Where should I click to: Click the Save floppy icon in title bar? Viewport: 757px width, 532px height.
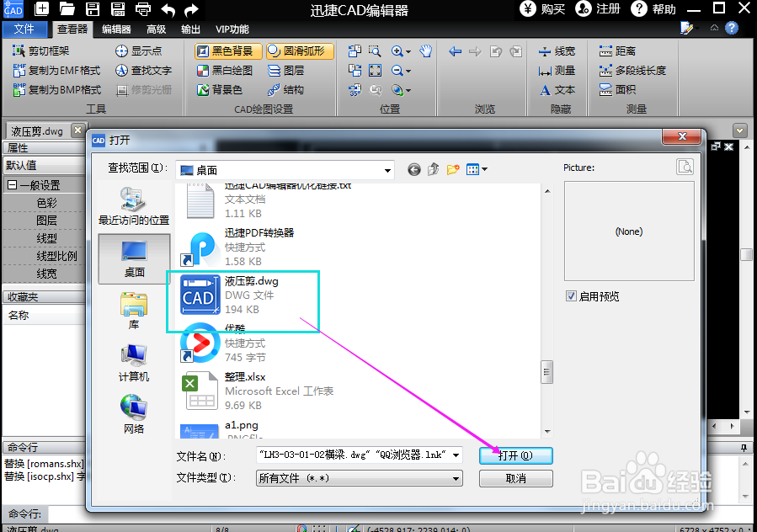pyautogui.click(x=93, y=8)
